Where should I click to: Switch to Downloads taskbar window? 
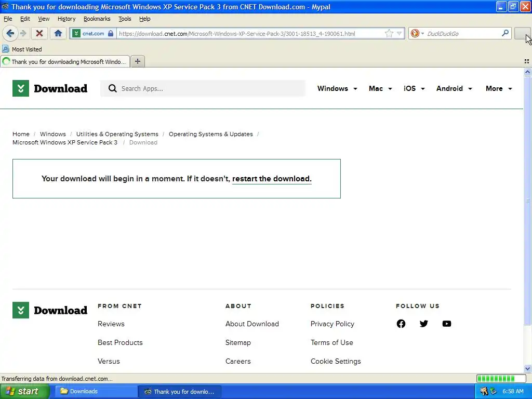click(96, 392)
